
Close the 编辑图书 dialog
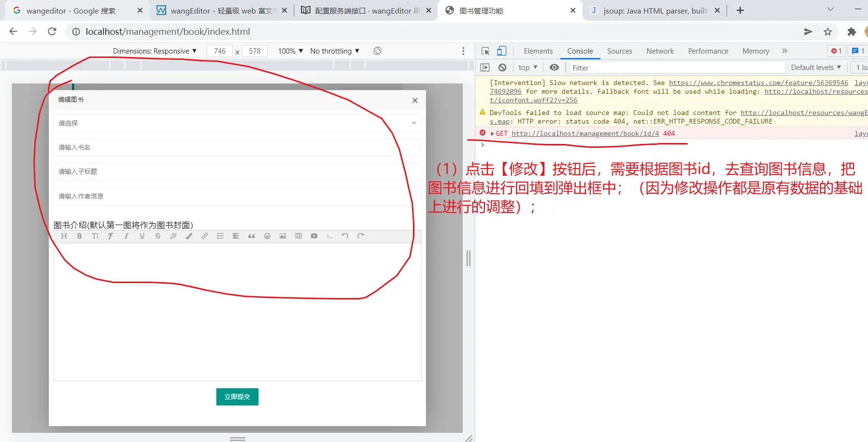coord(415,100)
